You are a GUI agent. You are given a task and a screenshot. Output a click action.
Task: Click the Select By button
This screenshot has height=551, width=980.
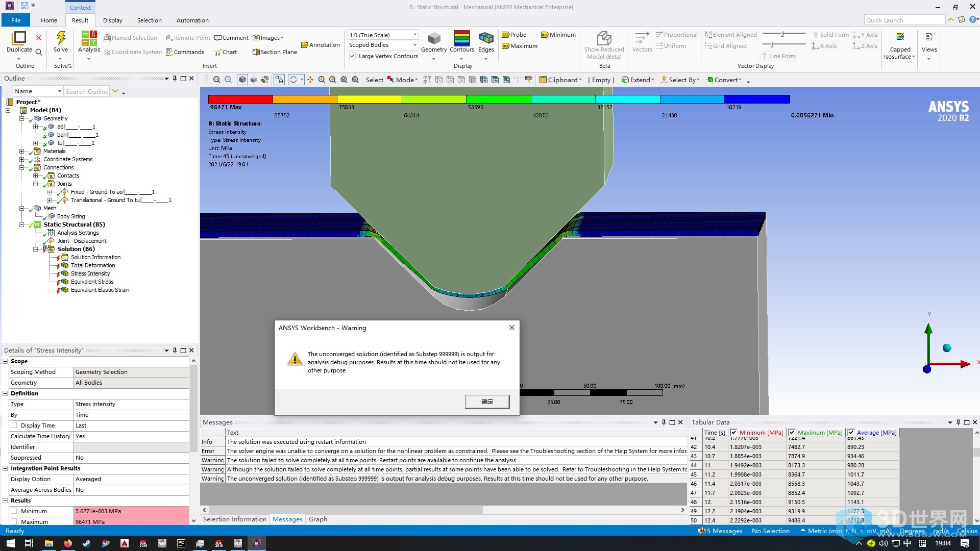point(680,80)
